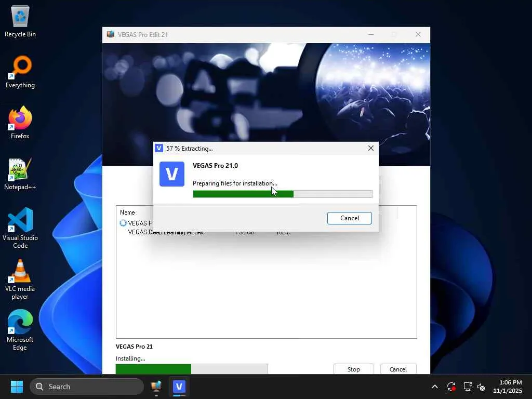This screenshot has height=399, width=532.
Task: Select the VEGAS Deep Learning Models row
Action: pos(267,233)
